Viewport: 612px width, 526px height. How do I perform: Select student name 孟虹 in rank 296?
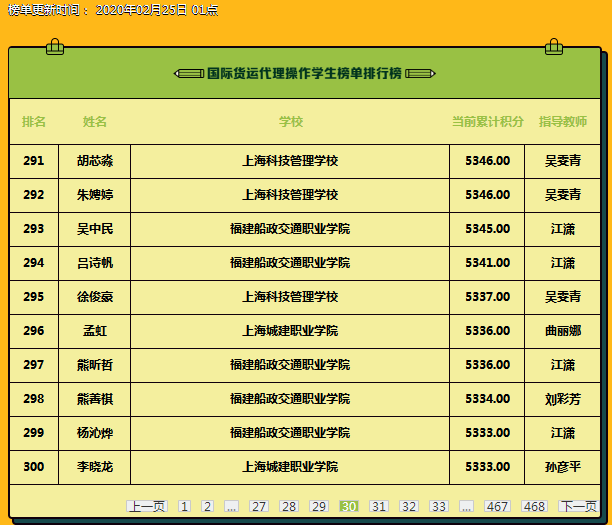click(x=95, y=331)
